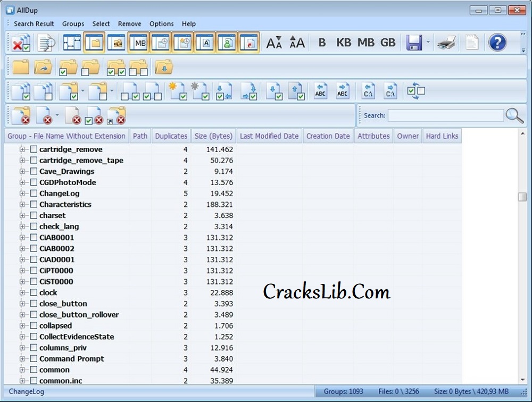Click the folder with arrow icon
Viewport: 532px width, 402px height.
tap(43, 67)
